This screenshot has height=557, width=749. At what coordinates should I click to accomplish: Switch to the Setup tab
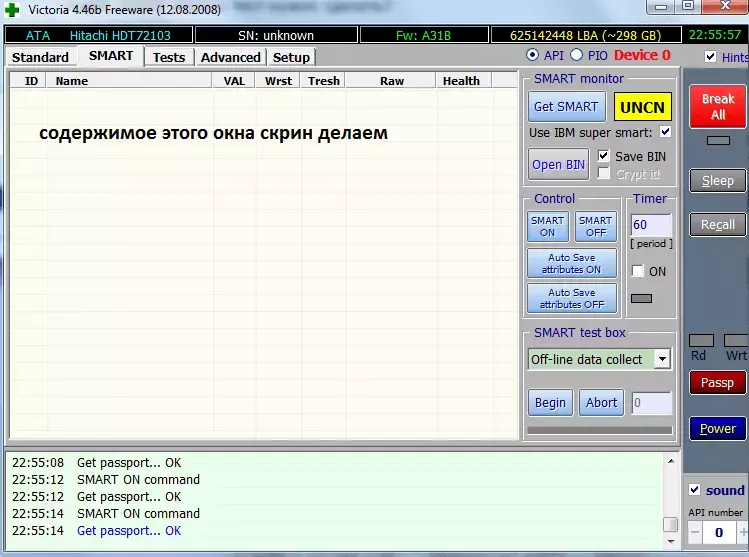(291, 57)
